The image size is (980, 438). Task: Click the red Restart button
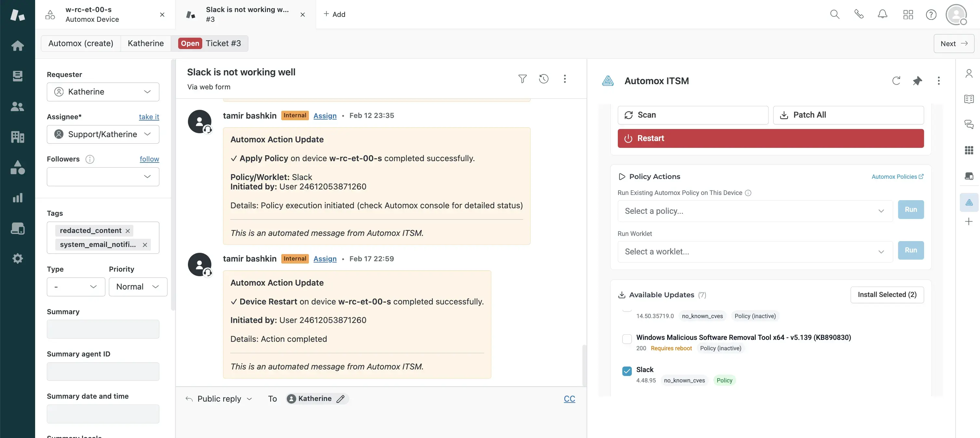(x=770, y=138)
